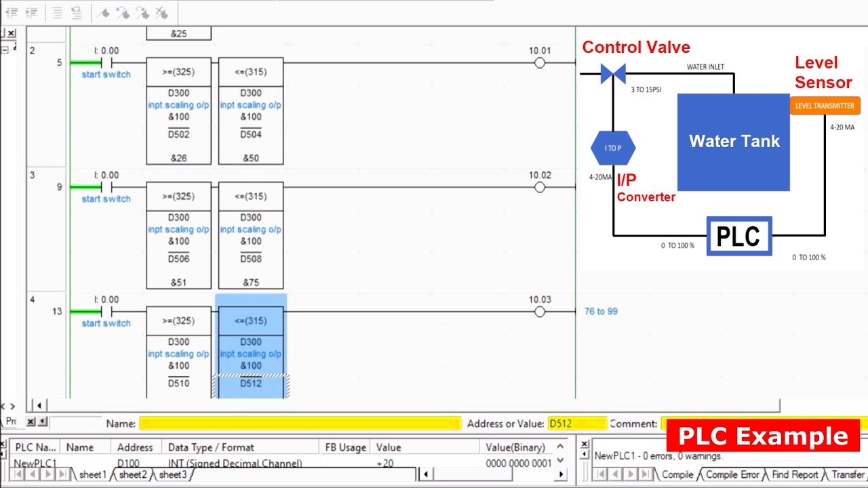Click the D512 operand in highlighted block

(x=251, y=384)
